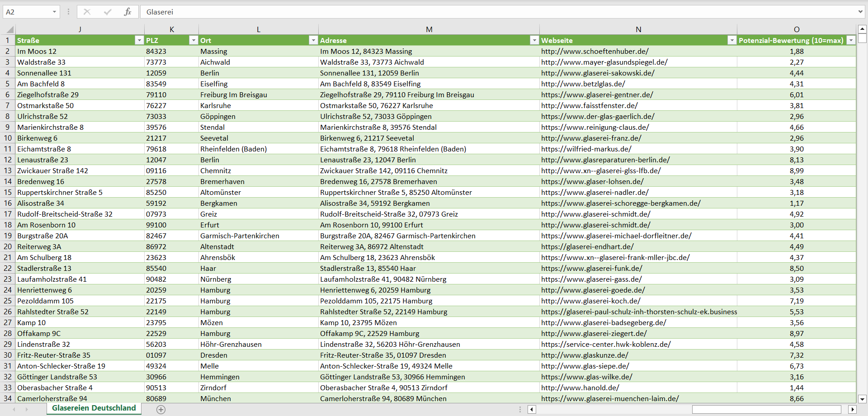Open the PLZ column filter menu
This screenshot has width=868, height=416.
pos(193,40)
